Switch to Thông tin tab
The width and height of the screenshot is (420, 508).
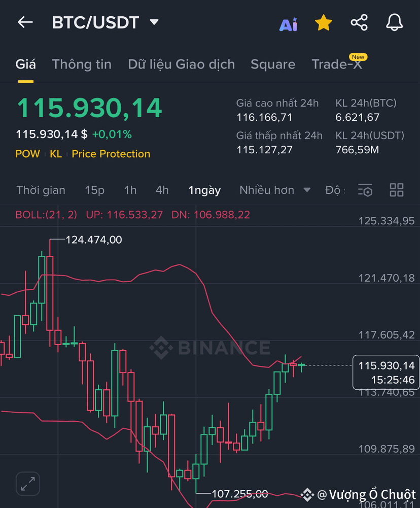tap(82, 64)
